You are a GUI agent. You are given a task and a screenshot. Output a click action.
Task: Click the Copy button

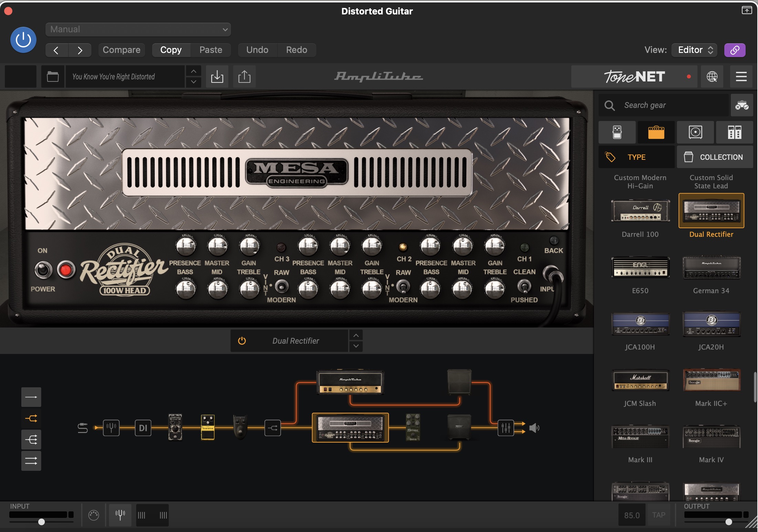point(171,50)
